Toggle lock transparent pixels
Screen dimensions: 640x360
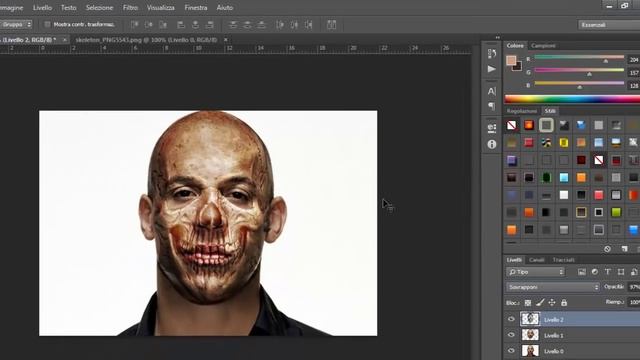pos(528,303)
